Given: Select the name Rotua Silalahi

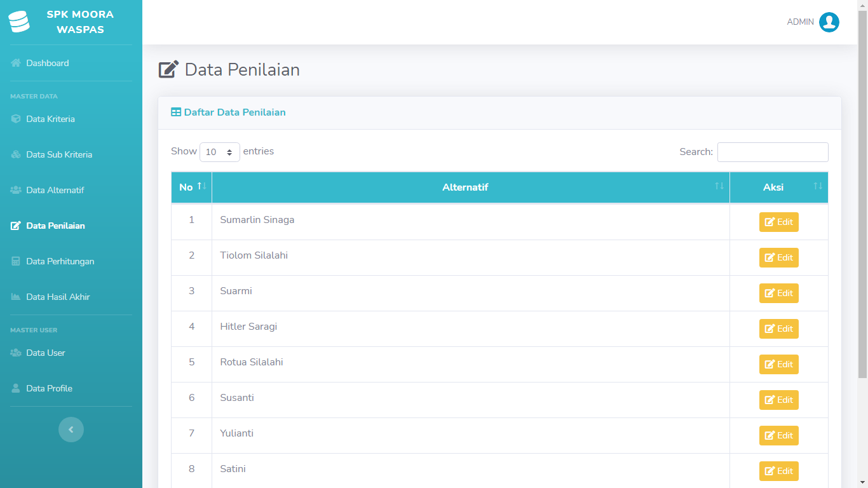Looking at the screenshot, I should point(252,362).
